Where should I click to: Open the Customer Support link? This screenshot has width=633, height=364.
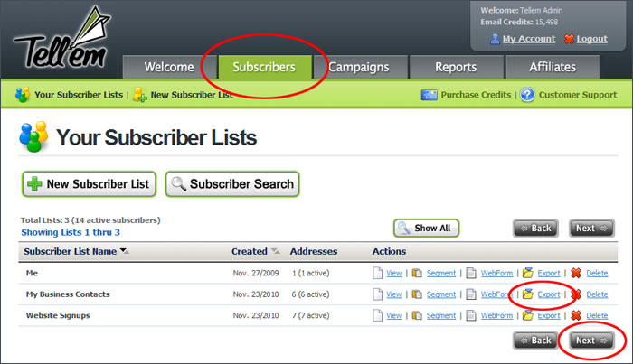[x=578, y=95]
